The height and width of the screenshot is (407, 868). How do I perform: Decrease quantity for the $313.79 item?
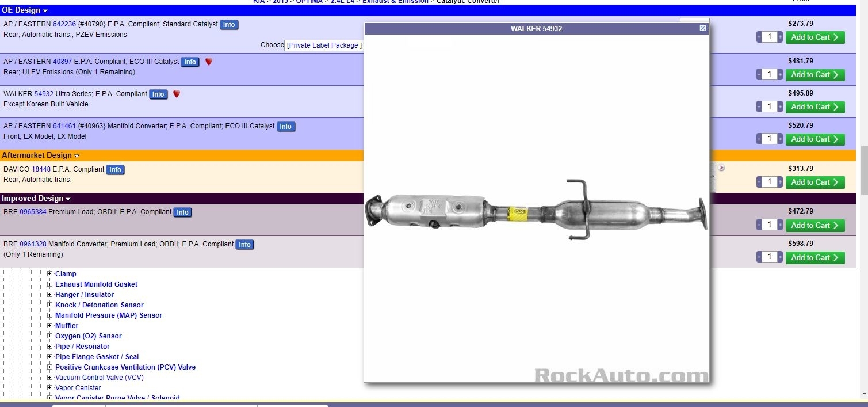coord(759,182)
